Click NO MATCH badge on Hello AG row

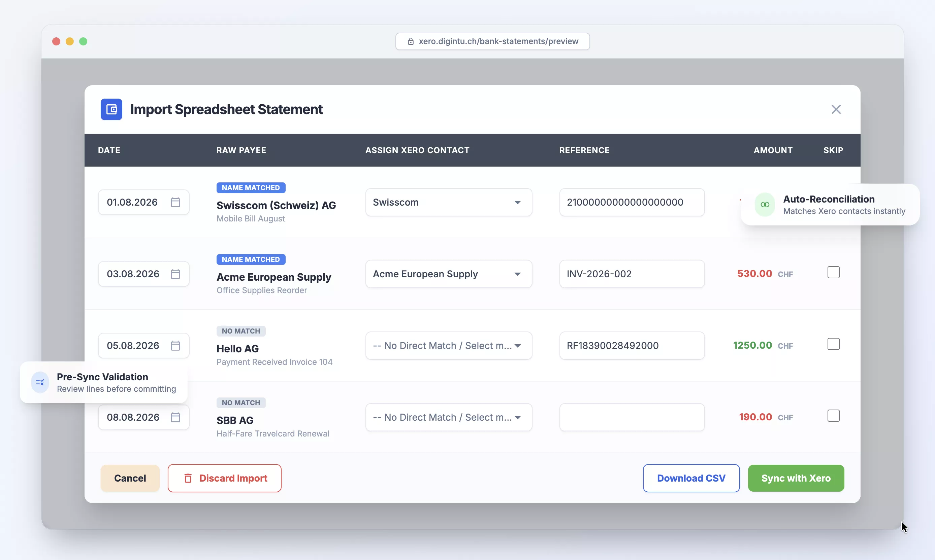click(x=241, y=331)
